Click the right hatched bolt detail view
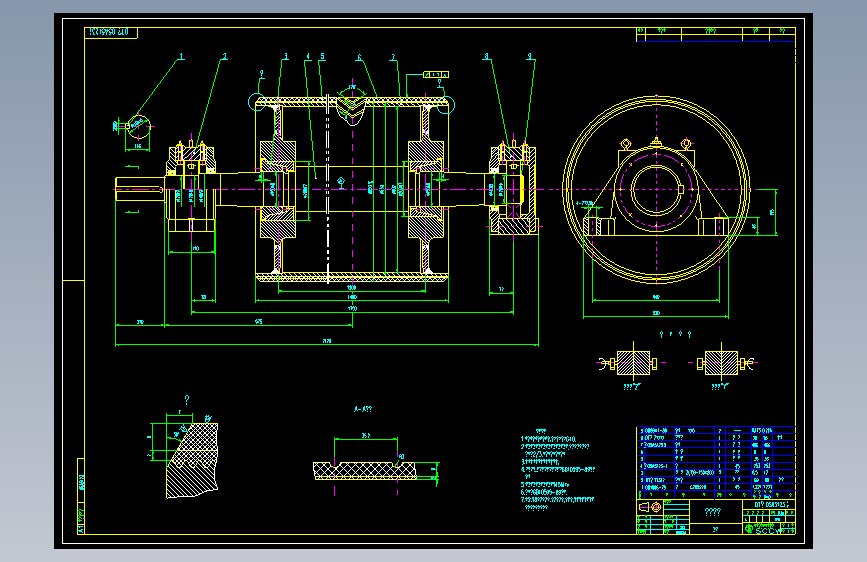The width and height of the screenshot is (867, 562). click(x=724, y=363)
